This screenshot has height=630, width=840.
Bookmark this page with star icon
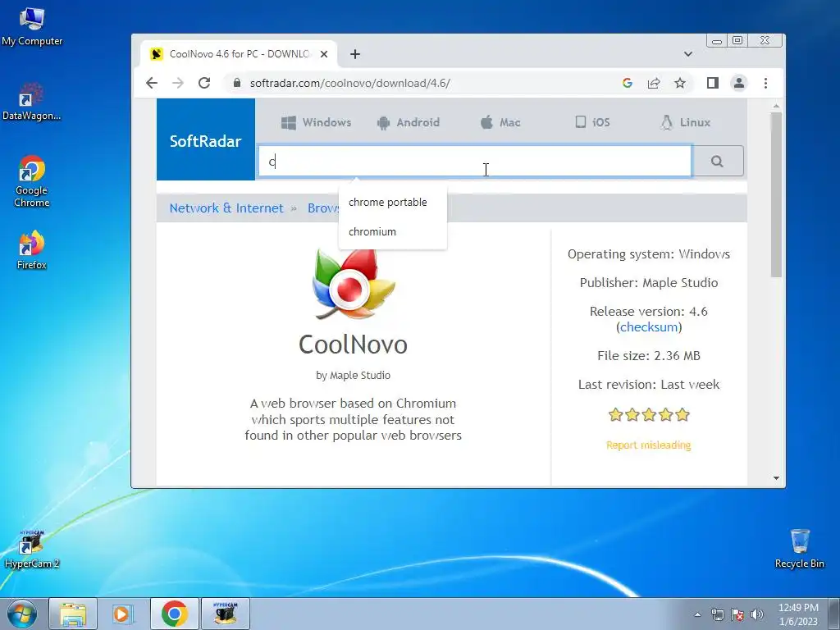tap(680, 83)
